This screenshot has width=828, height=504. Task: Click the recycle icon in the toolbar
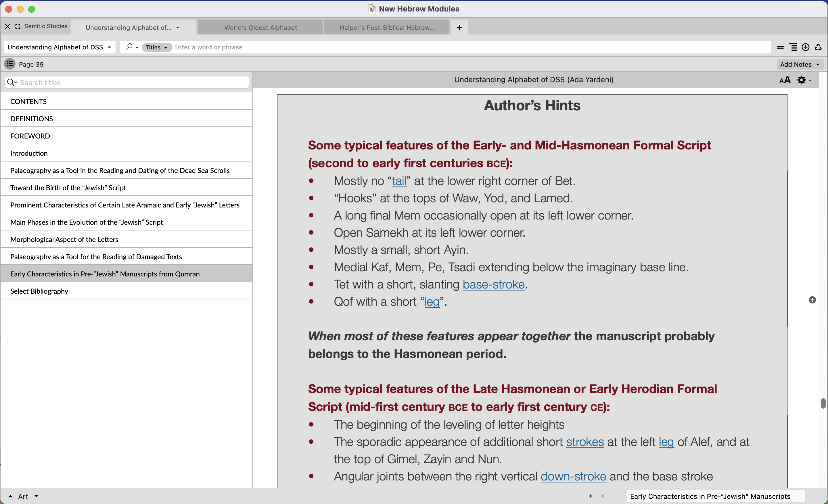pos(818,47)
